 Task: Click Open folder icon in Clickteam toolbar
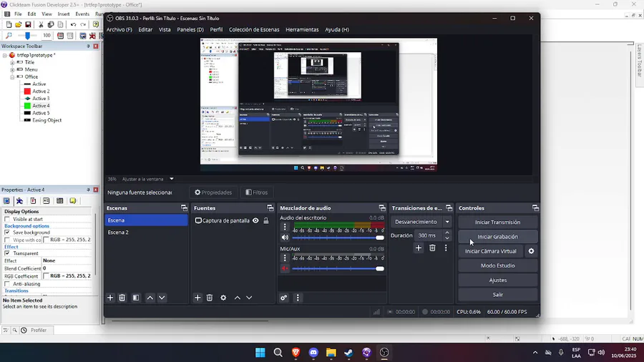(x=19, y=24)
